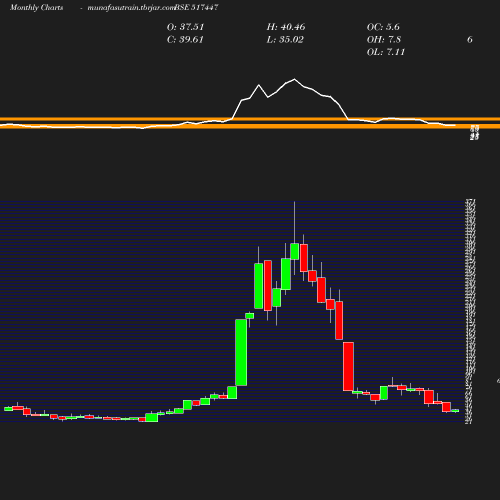Click the green candle with the longest upper wick
Screen dimensions: 500x500
[x=294, y=251]
